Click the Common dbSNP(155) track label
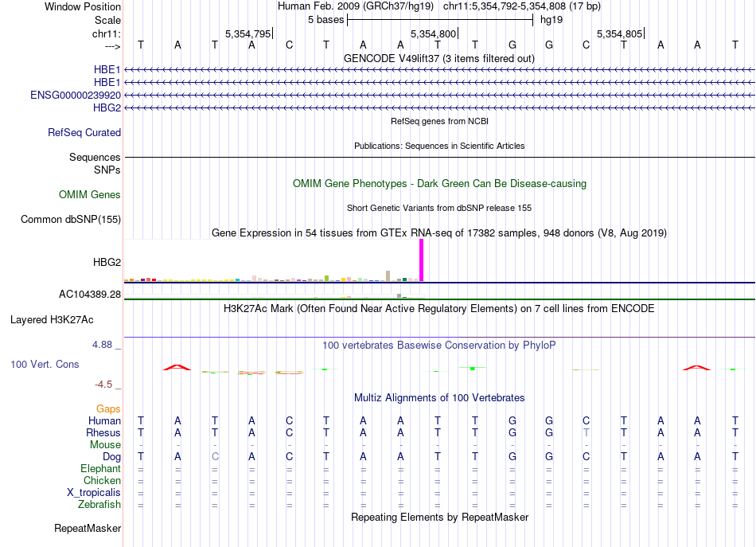756x547 pixels. point(71,220)
